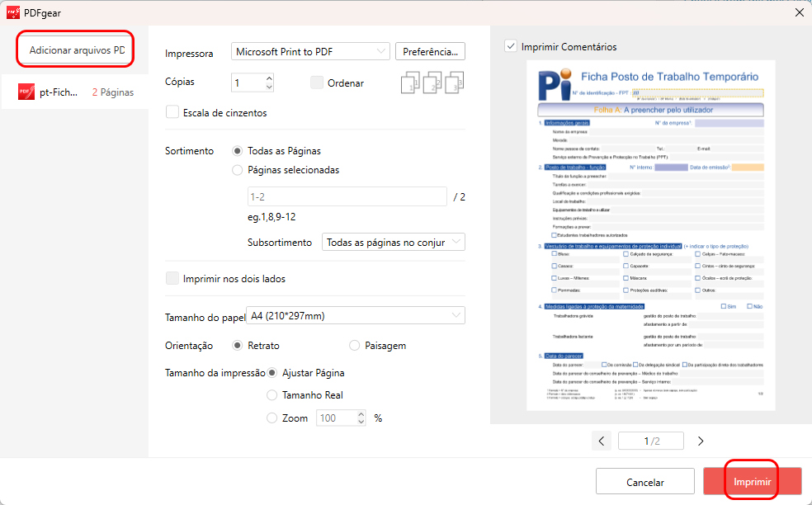Open the Subsortimento dropdown
This screenshot has height=505, width=812.
click(394, 241)
